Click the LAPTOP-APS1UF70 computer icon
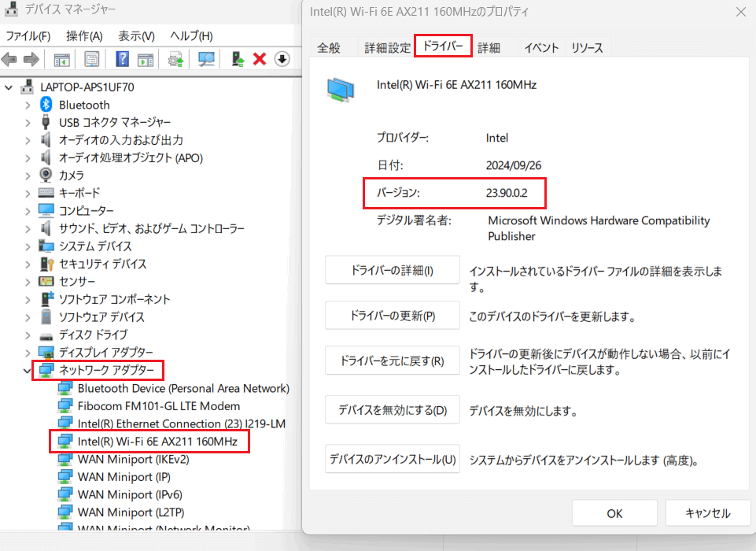 [x=28, y=87]
